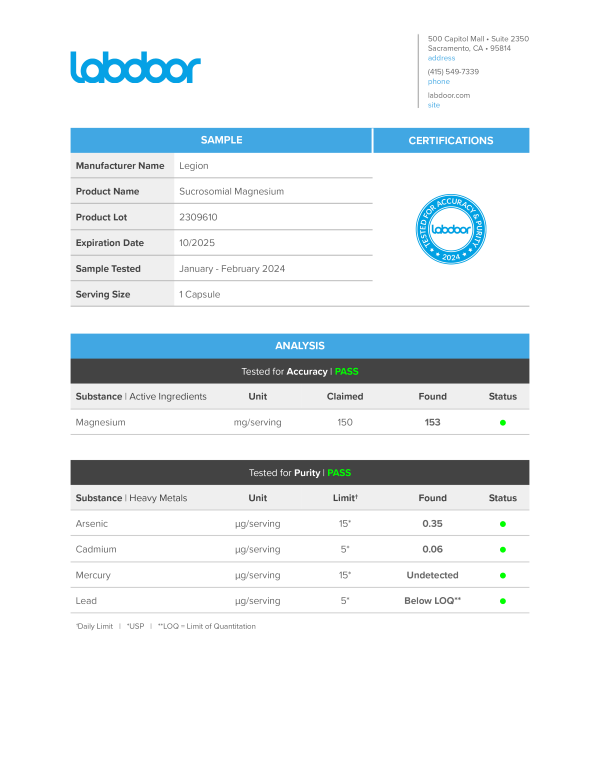Click the 'Manufacturer Name' label
This screenshot has width=600, height=776.
coord(120,166)
